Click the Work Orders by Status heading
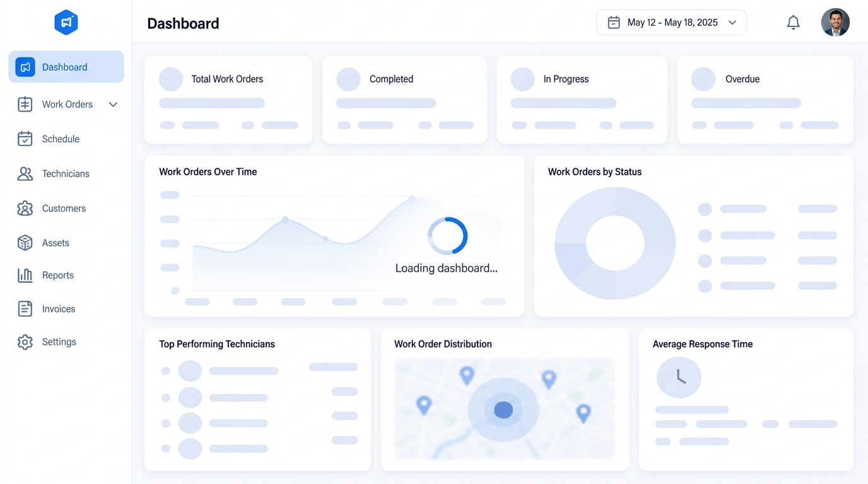The width and height of the screenshot is (868, 484). (595, 172)
